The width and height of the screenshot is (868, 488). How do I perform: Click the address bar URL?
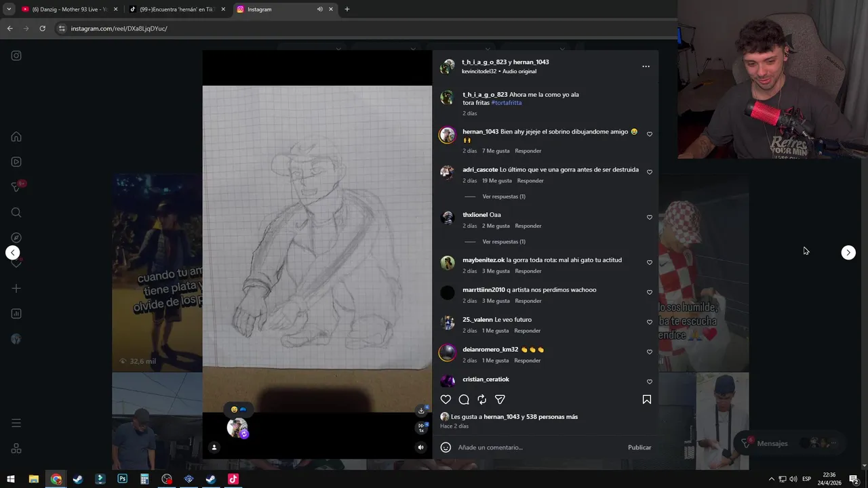[x=119, y=28]
